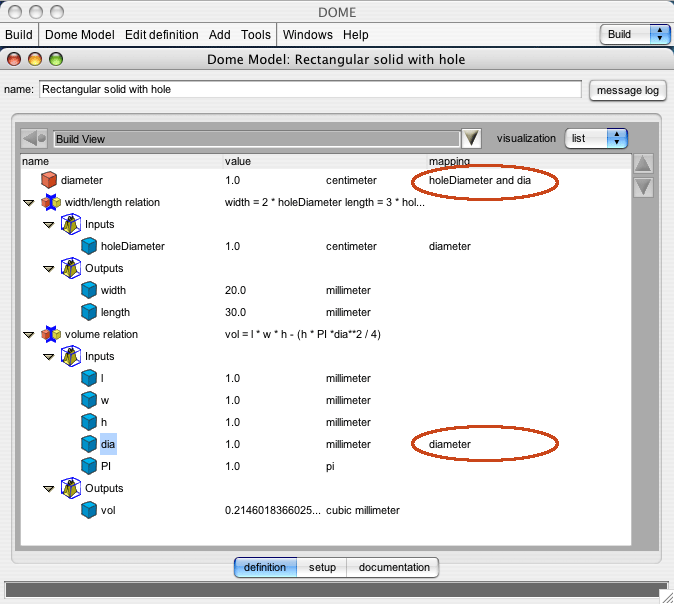Open the Build menu

[19, 34]
